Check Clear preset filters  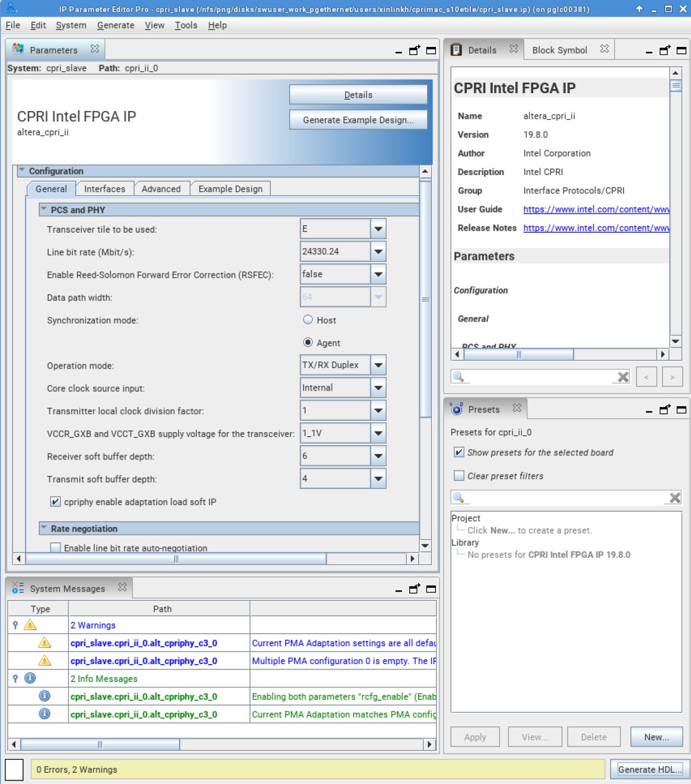[x=458, y=475]
